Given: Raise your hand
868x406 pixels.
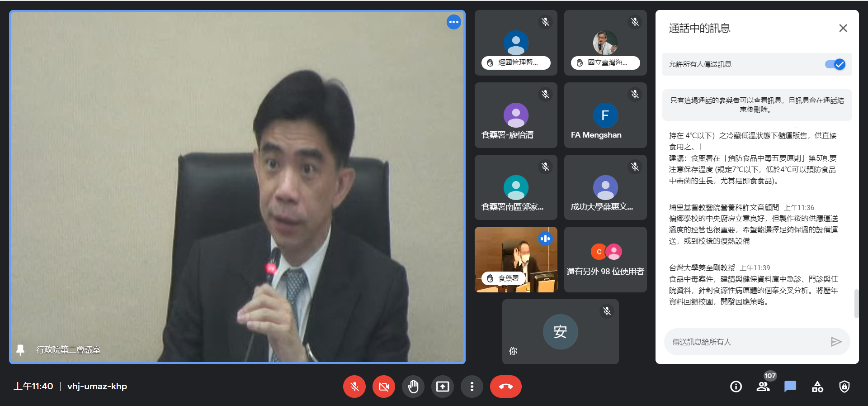Looking at the screenshot, I should [x=413, y=387].
